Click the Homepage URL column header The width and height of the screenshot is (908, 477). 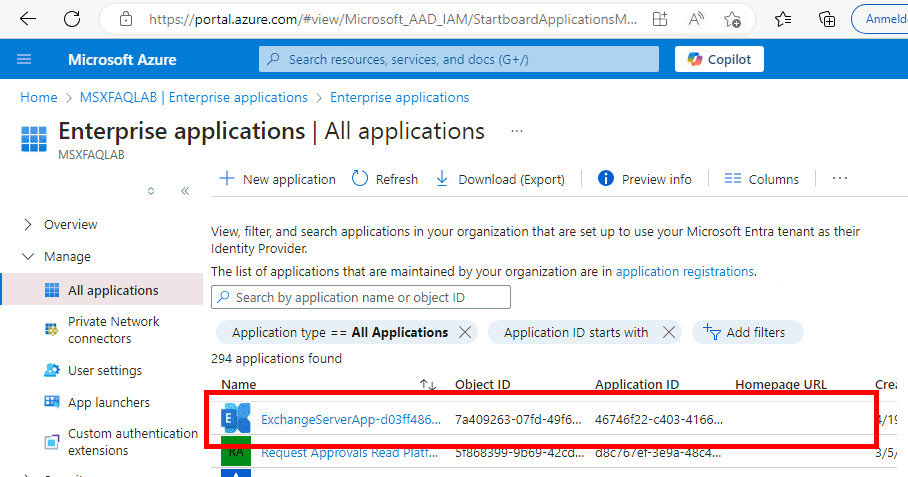coord(781,384)
